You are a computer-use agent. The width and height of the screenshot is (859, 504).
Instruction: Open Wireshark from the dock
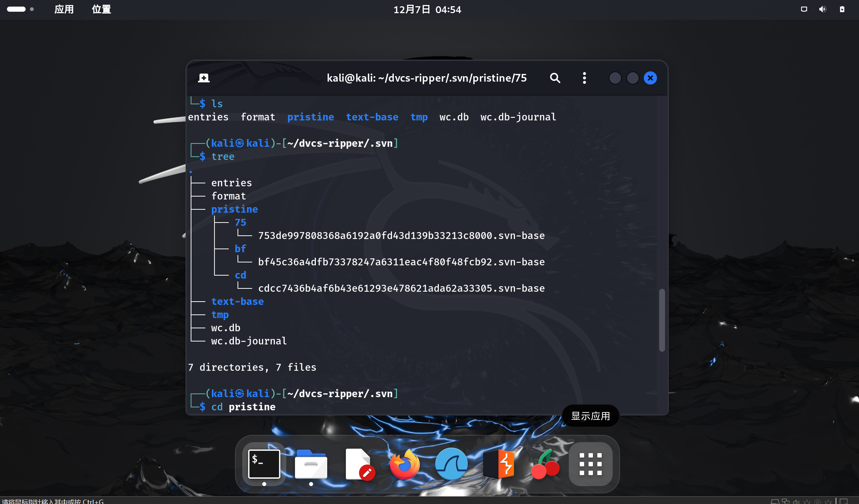pos(451,464)
